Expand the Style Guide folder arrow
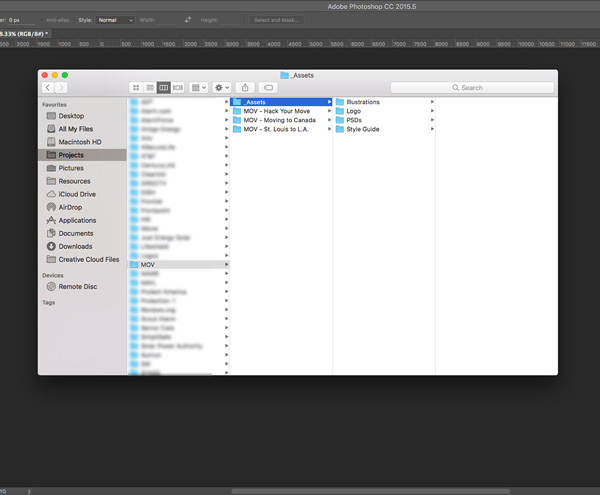 432,129
